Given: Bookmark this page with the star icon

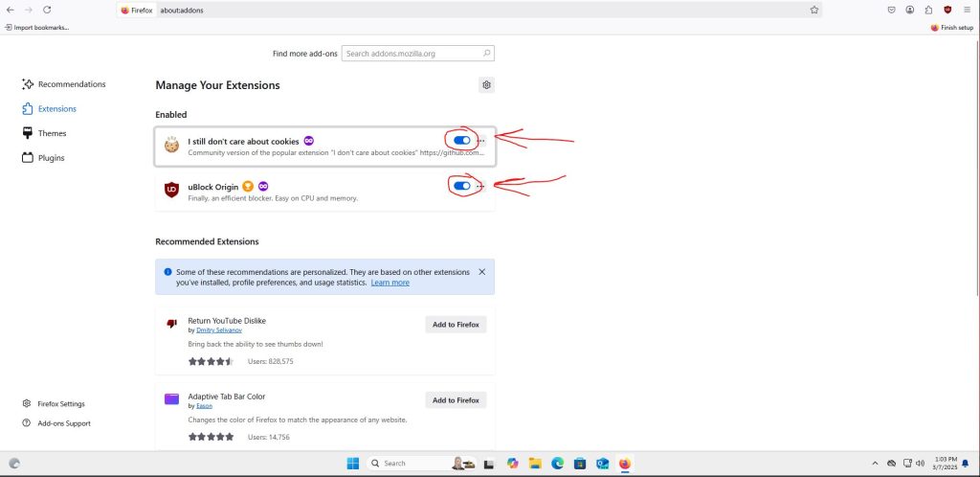Looking at the screenshot, I should click(814, 10).
